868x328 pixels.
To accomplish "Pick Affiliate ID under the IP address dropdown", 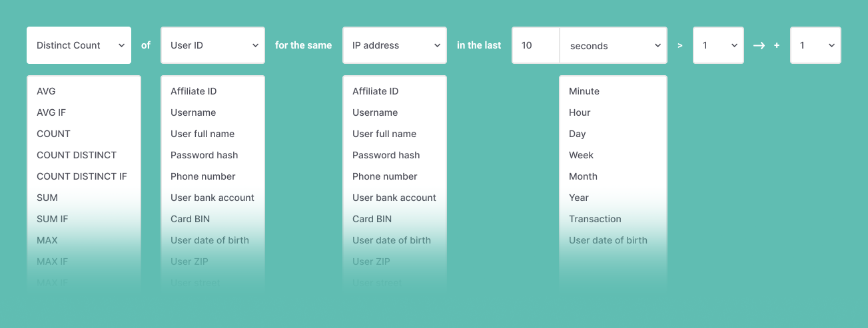I will point(375,91).
